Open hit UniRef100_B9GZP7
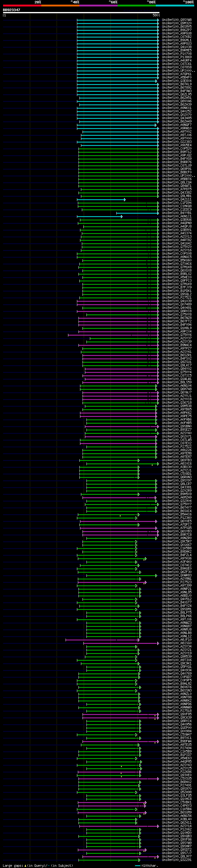The image size is (197, 868). 177,30
